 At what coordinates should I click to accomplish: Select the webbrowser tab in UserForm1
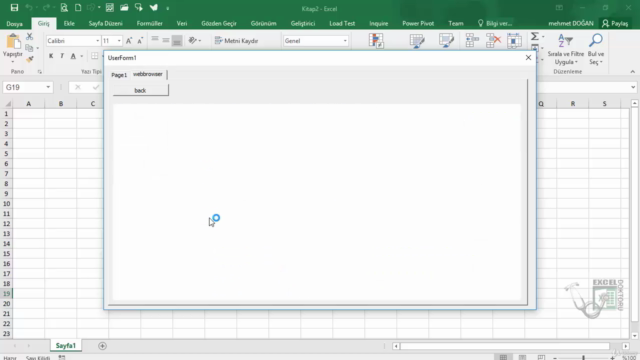148,74
